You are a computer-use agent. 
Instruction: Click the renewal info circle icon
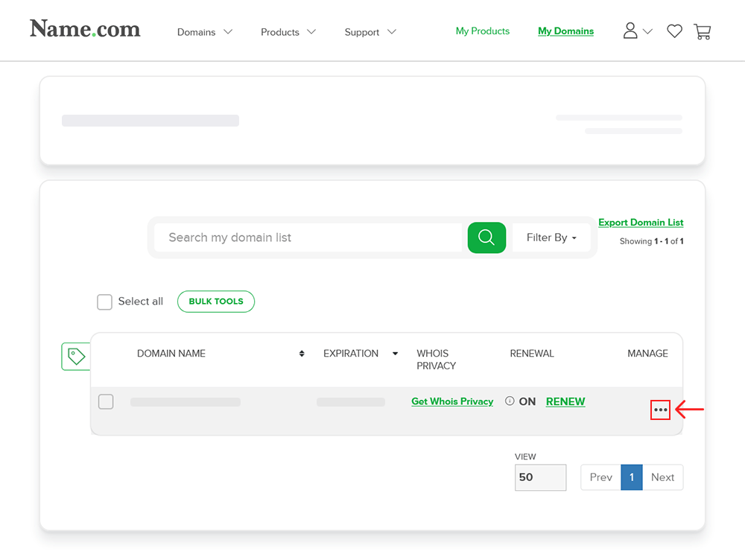pos(510,401)
